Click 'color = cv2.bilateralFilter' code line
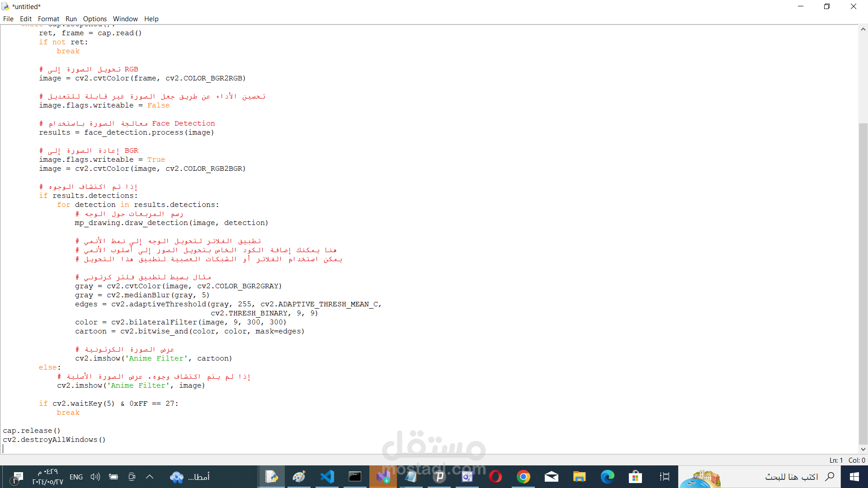The width and height of the screenshot is (868, 488). [x=181, y=322]
